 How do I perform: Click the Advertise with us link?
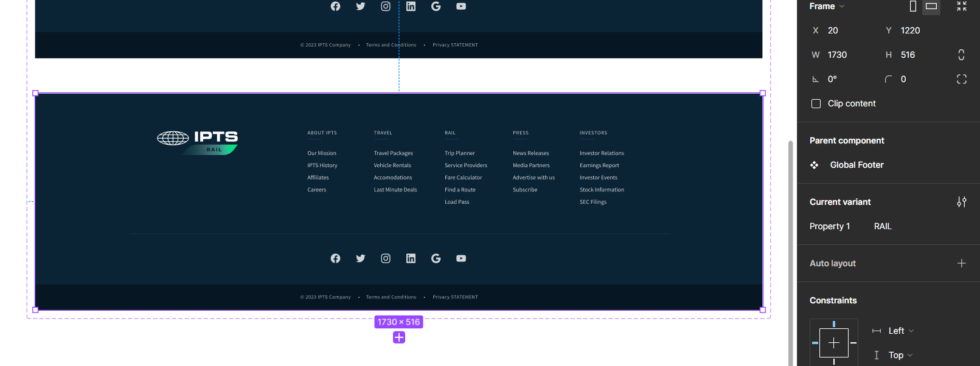point(533,178)
